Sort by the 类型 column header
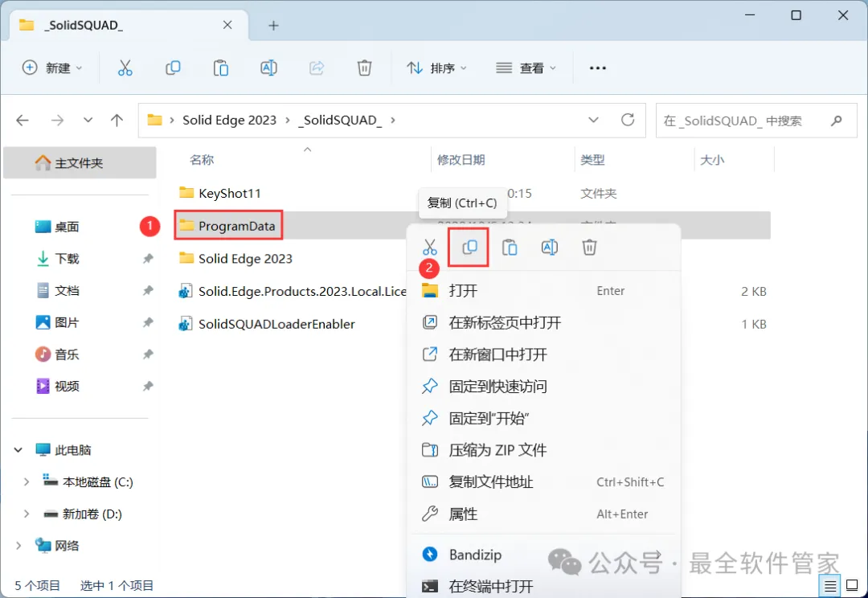This screenshot has height=598, width=868. coord(592,160)
